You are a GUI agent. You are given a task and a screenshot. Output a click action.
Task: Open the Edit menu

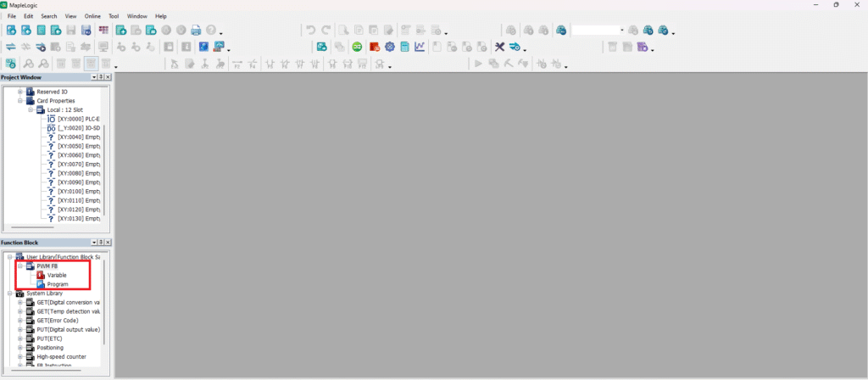point(28,16)
